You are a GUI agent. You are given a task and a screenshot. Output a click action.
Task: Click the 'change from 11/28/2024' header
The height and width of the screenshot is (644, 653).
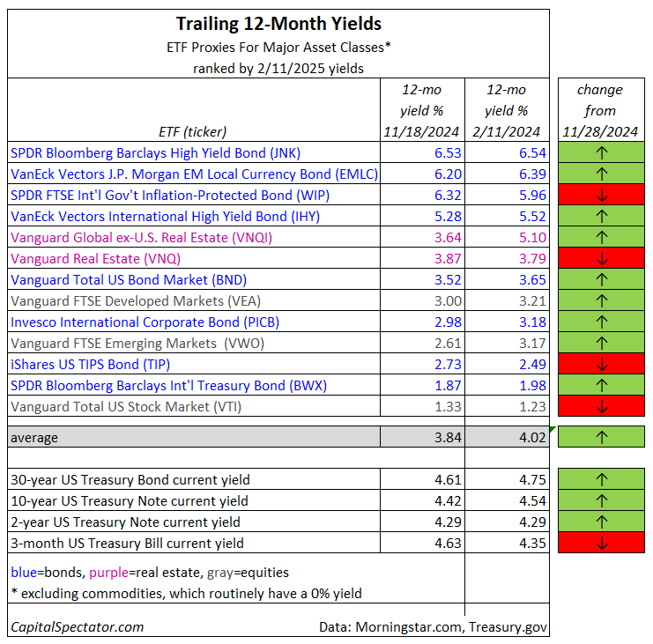600,111
